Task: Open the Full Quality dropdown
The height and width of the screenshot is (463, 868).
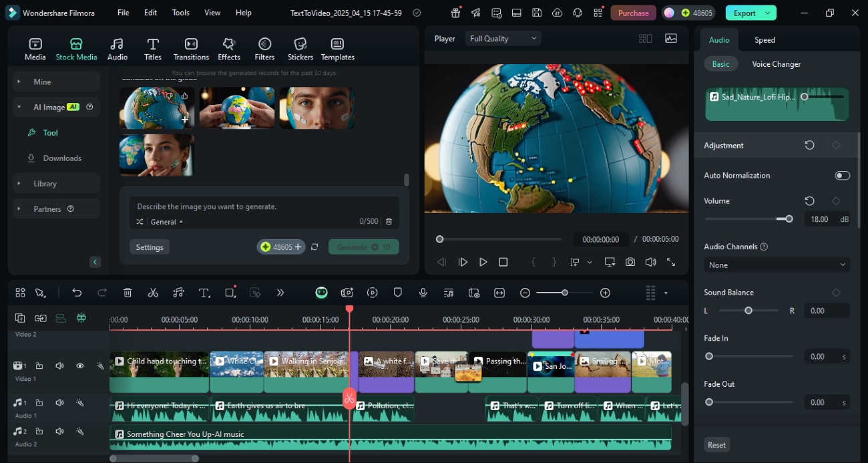Action: point(503,39)
